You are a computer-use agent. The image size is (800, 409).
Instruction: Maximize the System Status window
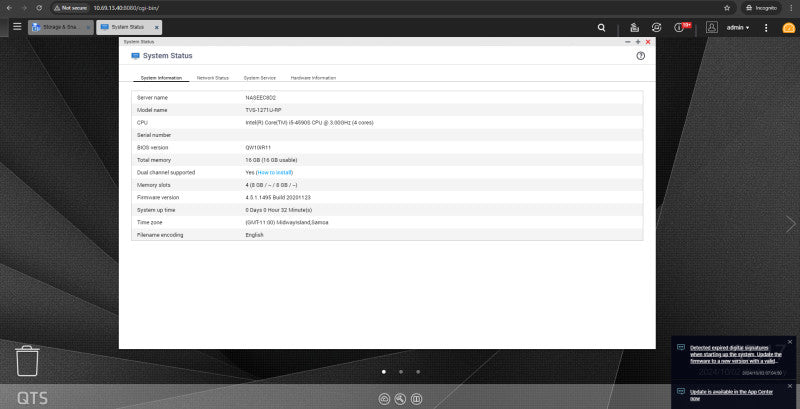(x=638, y=42)
